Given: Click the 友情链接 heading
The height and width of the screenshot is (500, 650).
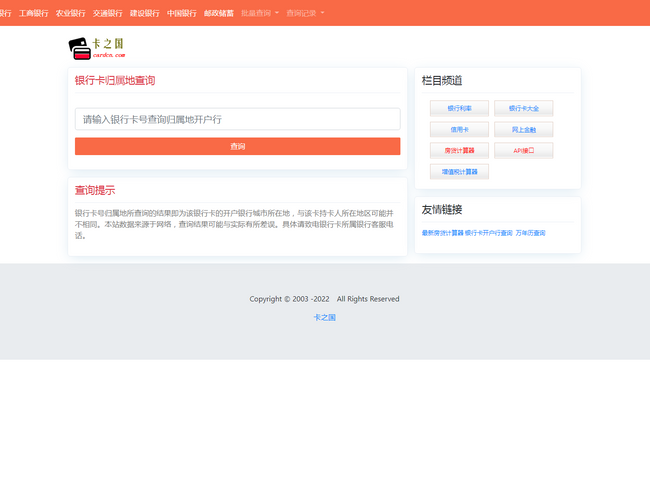Looking at the screenshot, I should point(442,209).
